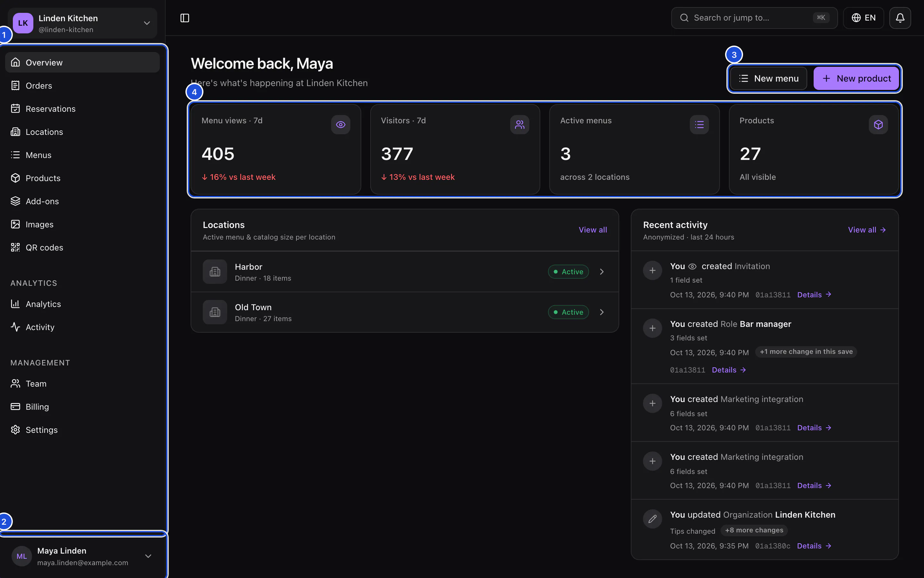Viewport: 924px width, 578px height.
Task: Open Billing under Management
Action: (x=82, y=407)
